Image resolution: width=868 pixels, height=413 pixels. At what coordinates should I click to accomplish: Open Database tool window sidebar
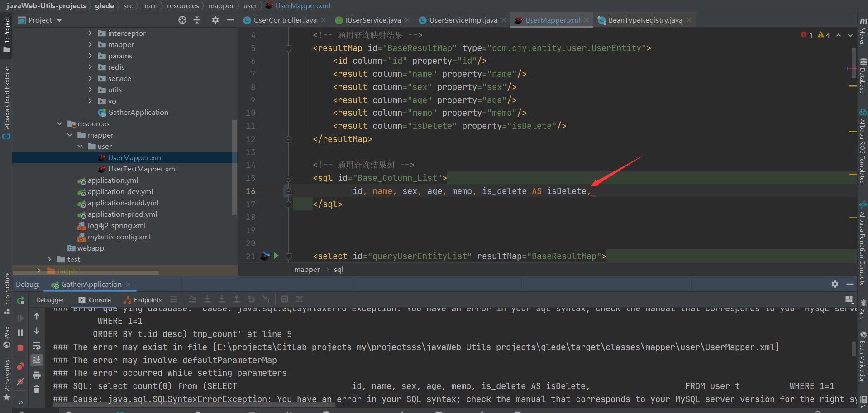[863, 76]
